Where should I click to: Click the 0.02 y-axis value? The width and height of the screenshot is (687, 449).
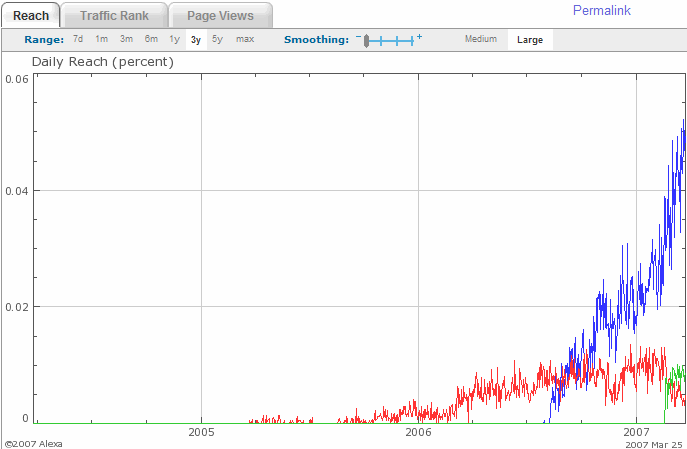tap(17, 307)
